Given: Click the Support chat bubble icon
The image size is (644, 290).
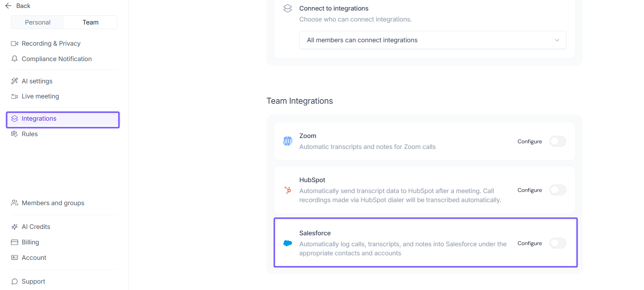Looking at the screenshot, I should coord(15,281).
